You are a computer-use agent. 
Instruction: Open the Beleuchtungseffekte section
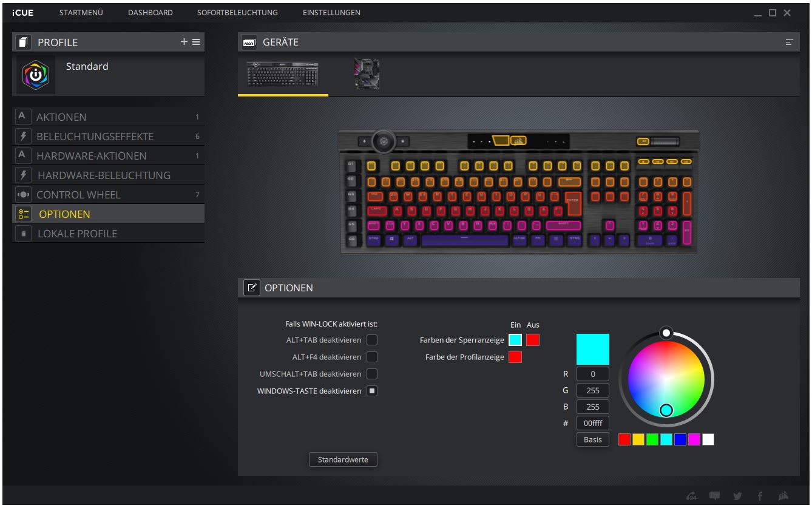95,137
